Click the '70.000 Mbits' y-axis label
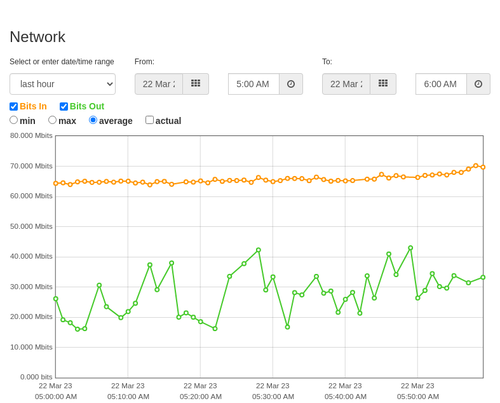 pyautogui.click(x=31, y=166)
